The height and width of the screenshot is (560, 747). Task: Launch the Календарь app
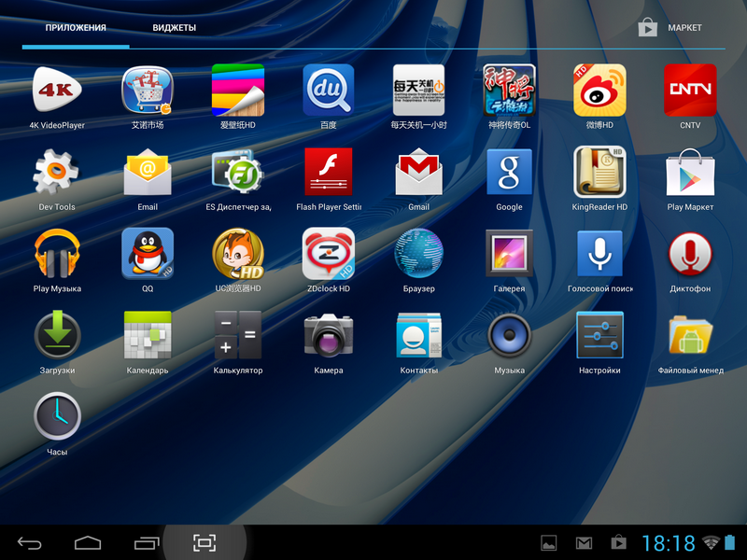148,335
